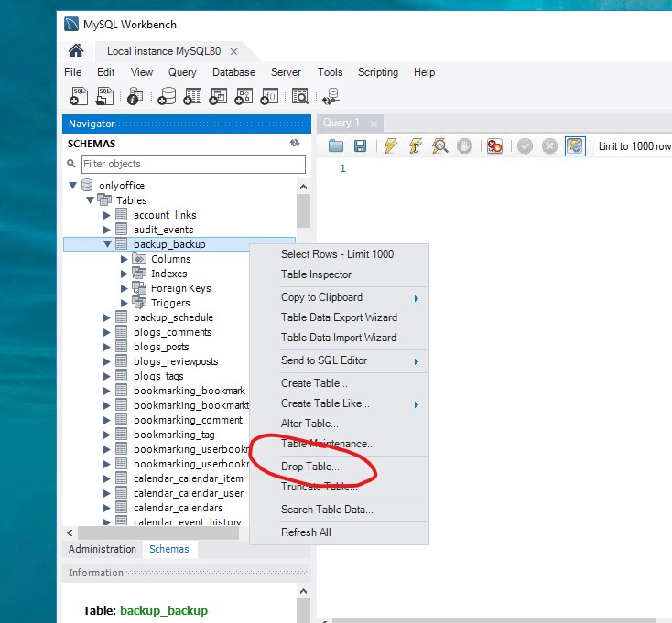This screenshot has height=623, width=672.
Task: Select Drop Table... from context menu
Action: point(339,467)
